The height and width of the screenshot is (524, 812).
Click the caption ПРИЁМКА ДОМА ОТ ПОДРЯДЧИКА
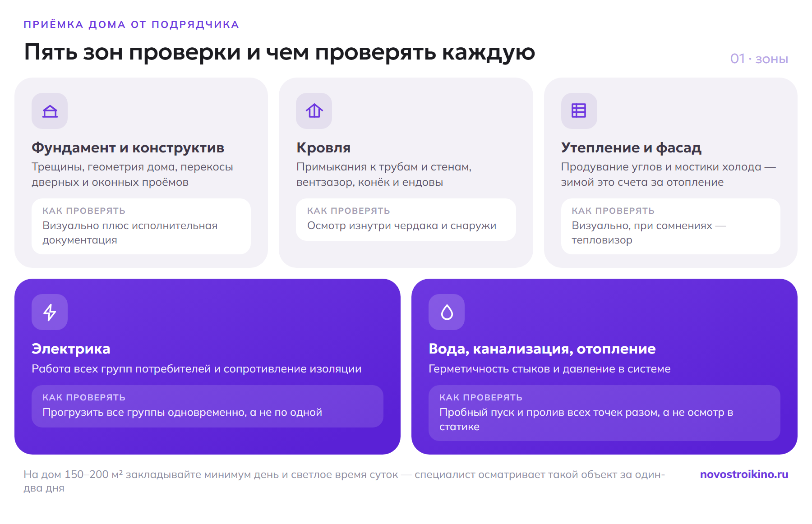pyautogui.click(x=131, y=25)
